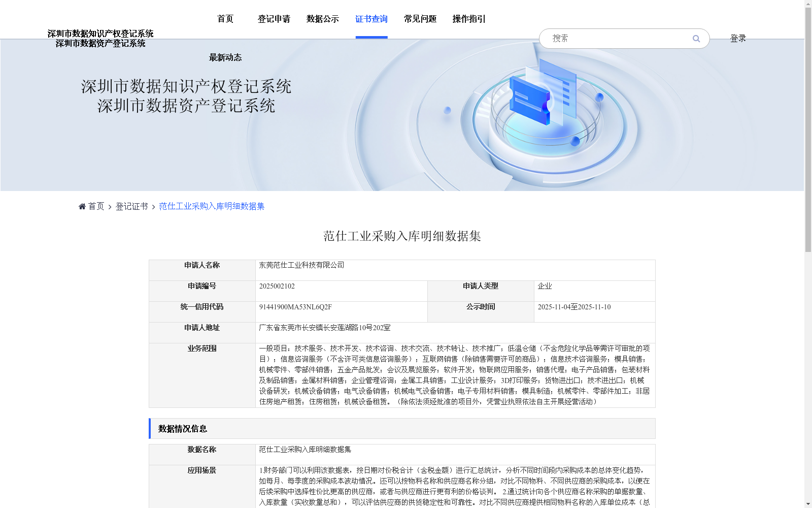Click the vertical scrollbar thumb
The width and height of the screenshot is (812, 508).
tap(808, 130)
